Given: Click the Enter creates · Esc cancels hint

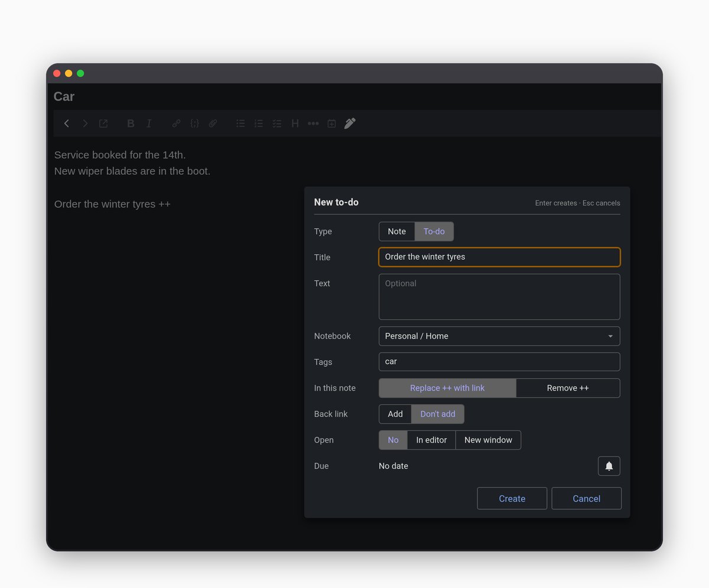Looking at the screenshot, I should [578, 203].
